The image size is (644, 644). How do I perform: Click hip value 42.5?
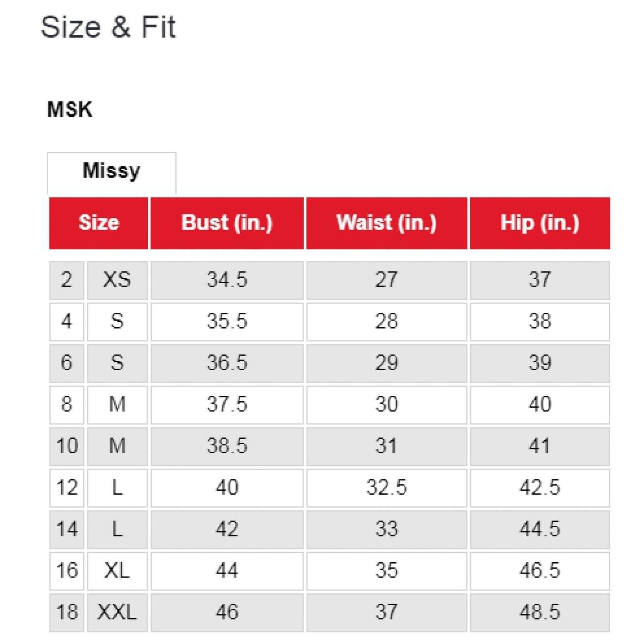coord(540,488)
